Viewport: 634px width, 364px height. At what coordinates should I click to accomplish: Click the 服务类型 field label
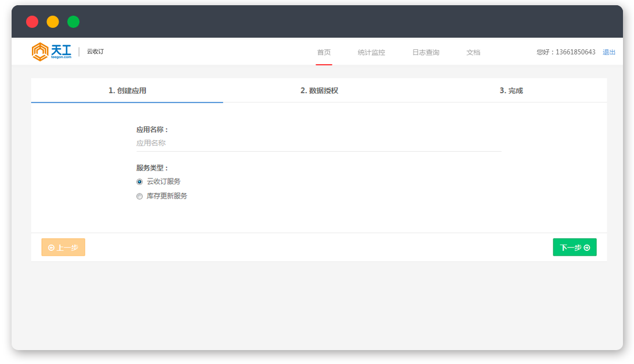coord(152,168)
